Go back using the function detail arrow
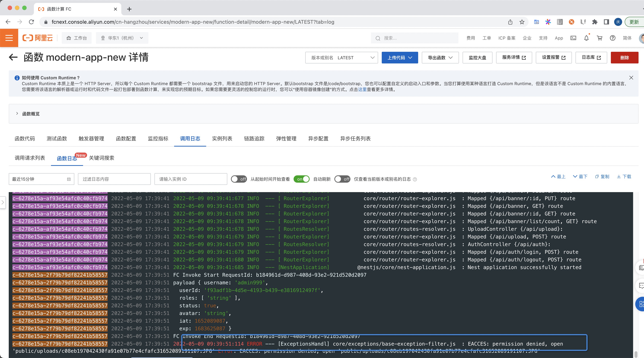 pos(13,57)
